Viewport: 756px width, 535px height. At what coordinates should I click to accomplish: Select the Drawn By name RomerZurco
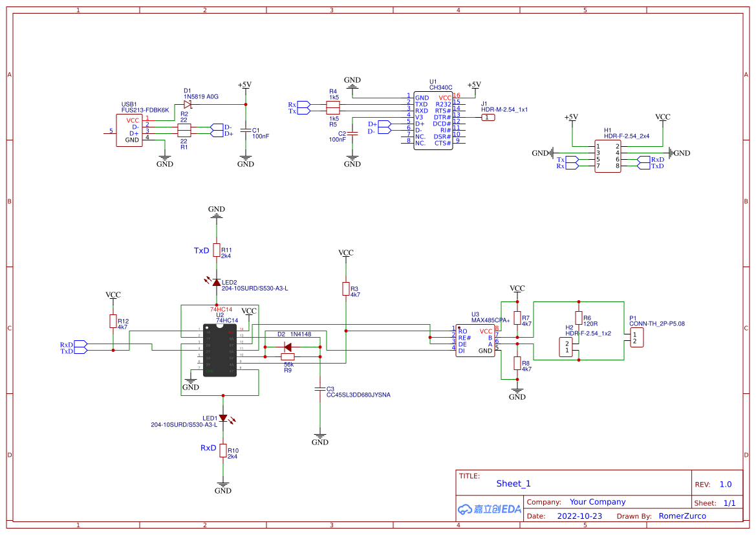tap(682, 516)
